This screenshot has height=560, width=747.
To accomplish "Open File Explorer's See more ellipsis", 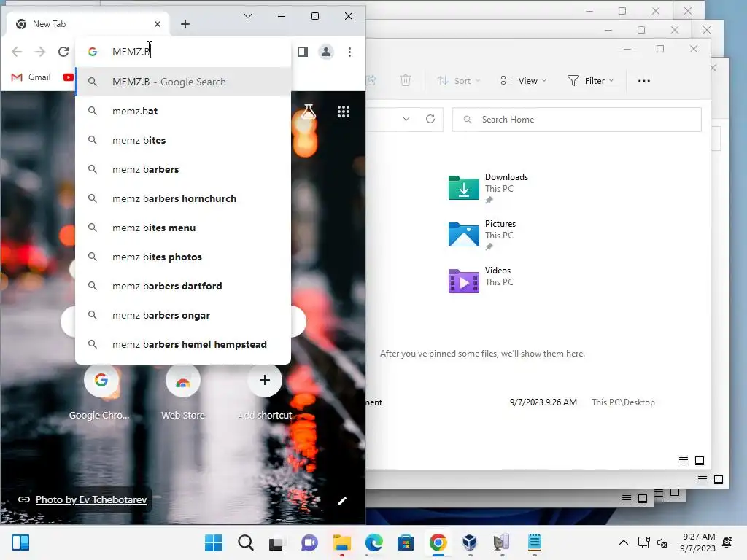I will click(644, 81).
